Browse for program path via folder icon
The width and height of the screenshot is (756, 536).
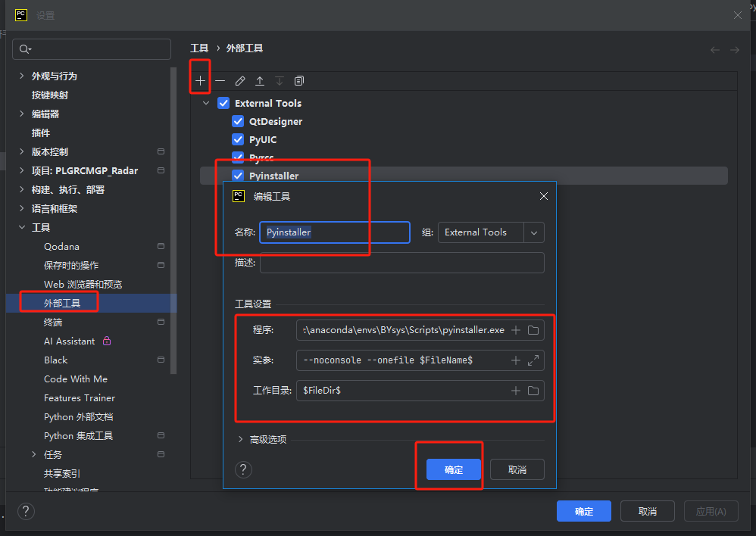tap(534, 329)
